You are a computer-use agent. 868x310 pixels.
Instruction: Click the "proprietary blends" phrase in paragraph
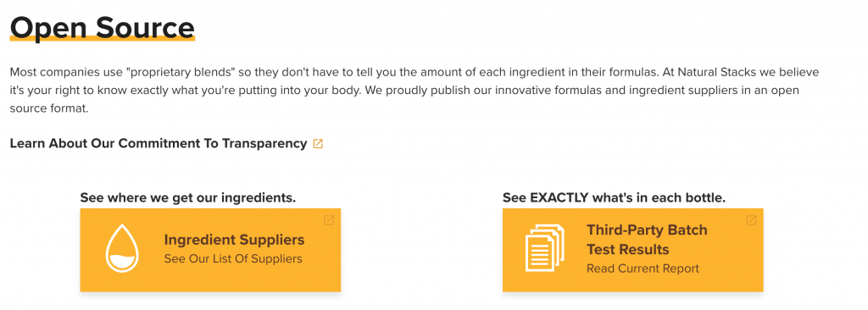pyautogui.click(x=179, y=73)
